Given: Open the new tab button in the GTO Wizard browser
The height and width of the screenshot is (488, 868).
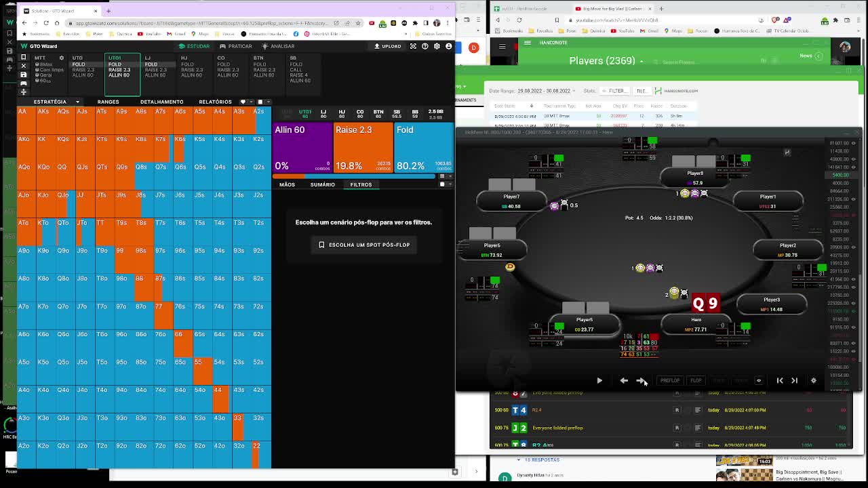Looking at the screenshot, I should point(108,11).
